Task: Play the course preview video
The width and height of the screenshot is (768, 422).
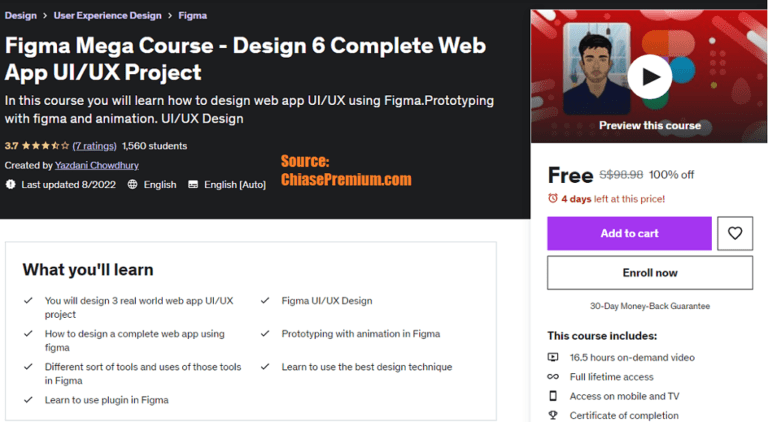Action: (x=651, y=76)
